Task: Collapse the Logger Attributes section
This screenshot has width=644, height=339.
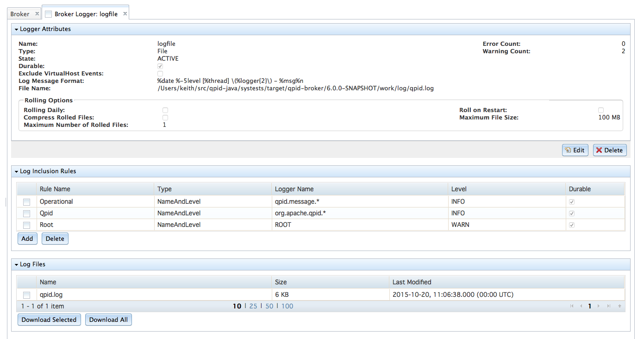Action: [17, 29]
